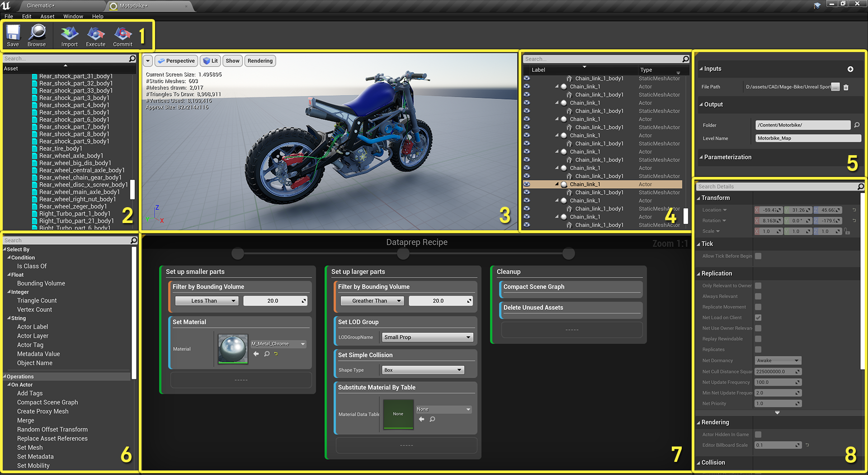Click the Save toolbar icon
The width and height of the screenshot is (868, 475).
13,36
